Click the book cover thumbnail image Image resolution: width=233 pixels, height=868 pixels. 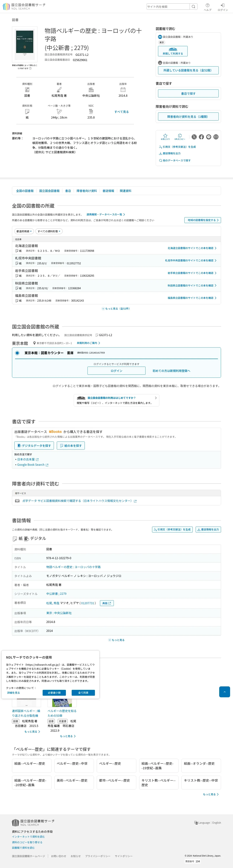point(24,44)
